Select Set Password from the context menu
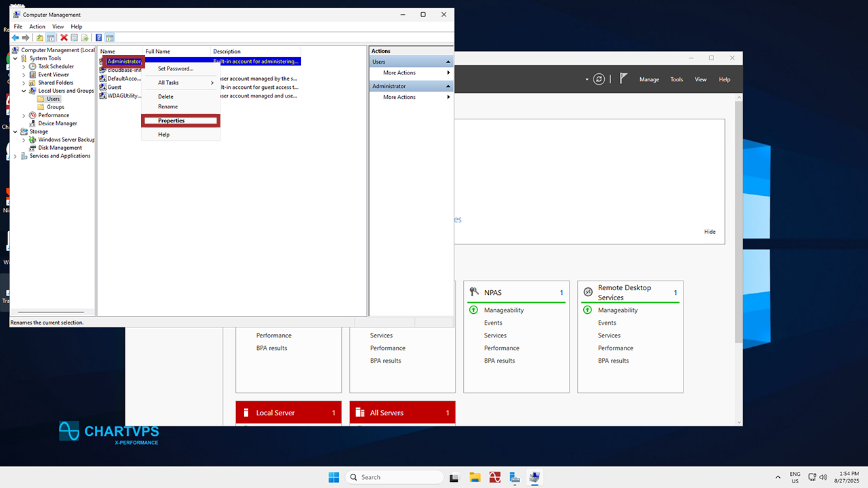 pos(176,68)
